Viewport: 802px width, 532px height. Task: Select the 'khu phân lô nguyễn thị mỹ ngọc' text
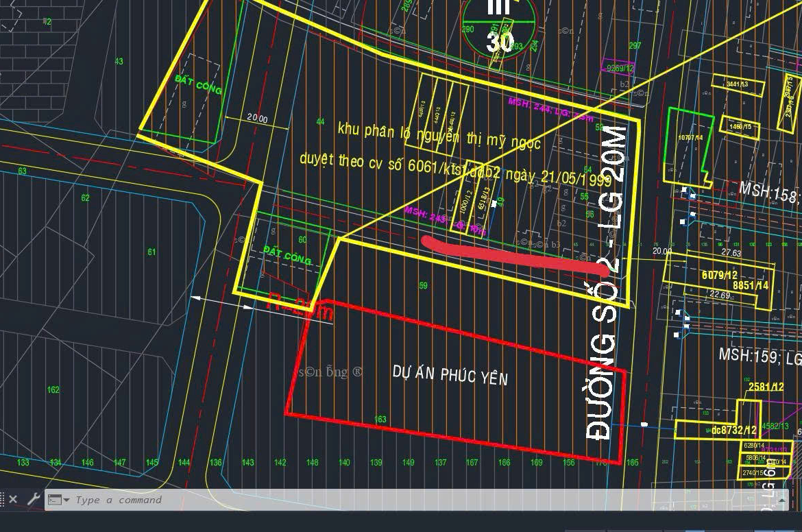[x=439, y=136]
